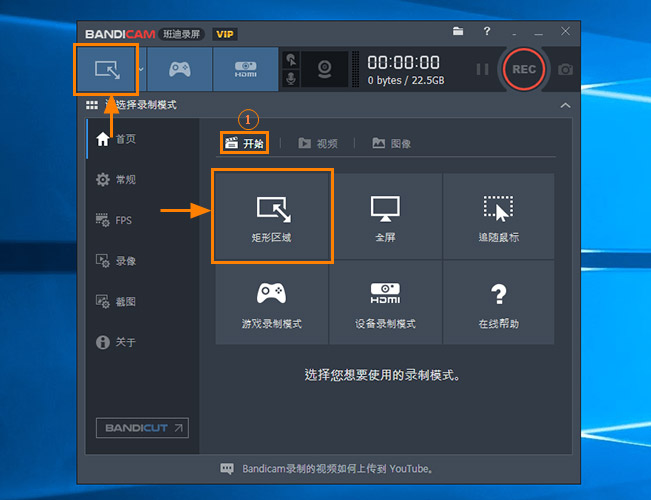Select the rectangle screen recording mode icon
Image resolution: width=651 pixels, height=500 pixels.
point(107,70)
